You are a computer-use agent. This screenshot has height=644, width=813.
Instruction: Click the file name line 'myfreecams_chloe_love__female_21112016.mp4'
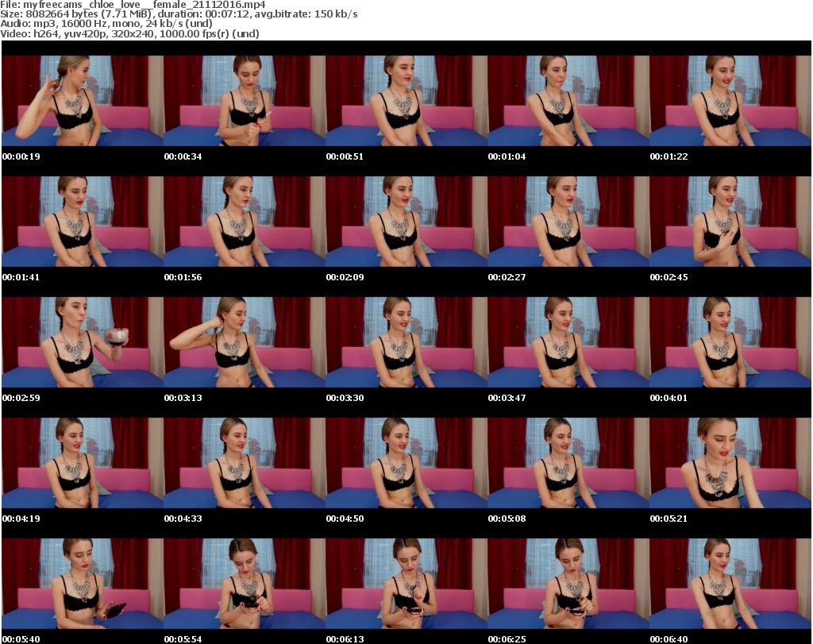coord(133,4)
